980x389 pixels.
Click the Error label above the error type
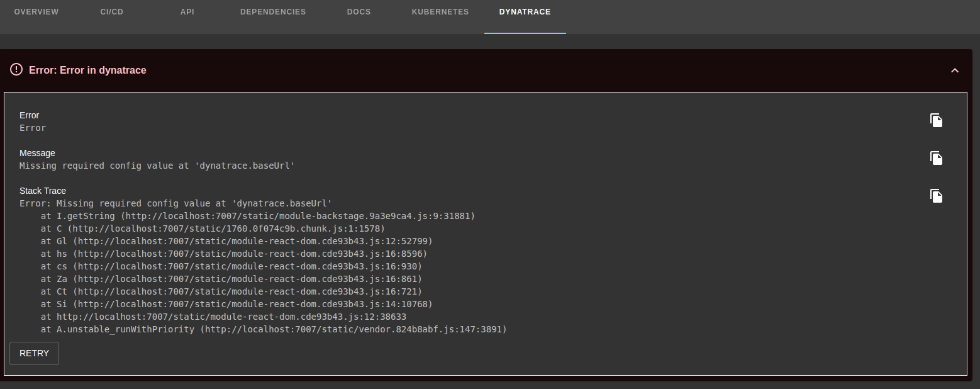pos(29,115)
